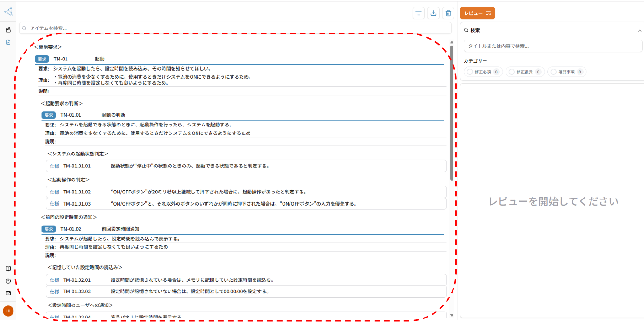Open the filter icon above the item list
644x325 pixels.
tap(419, 13)
